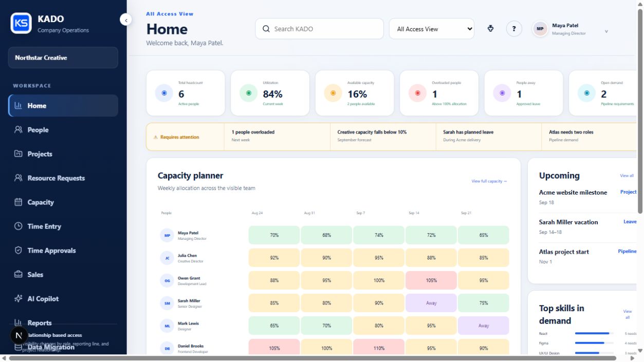Click the Overloaded people card icon
The width and height of the screenshot is (644, 362).
pos(417,93)
